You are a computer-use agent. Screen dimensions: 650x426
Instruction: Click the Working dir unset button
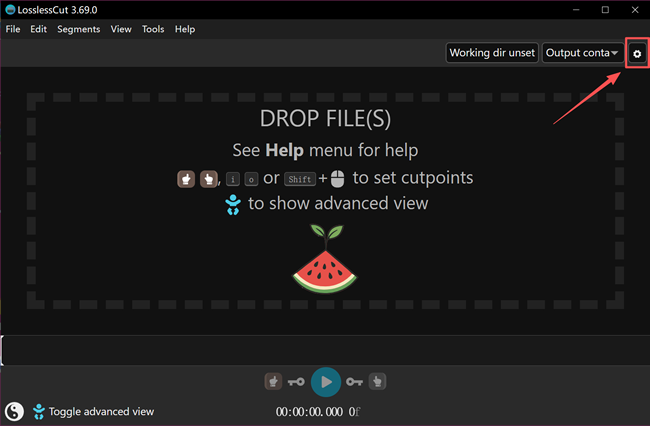(492, 53)
